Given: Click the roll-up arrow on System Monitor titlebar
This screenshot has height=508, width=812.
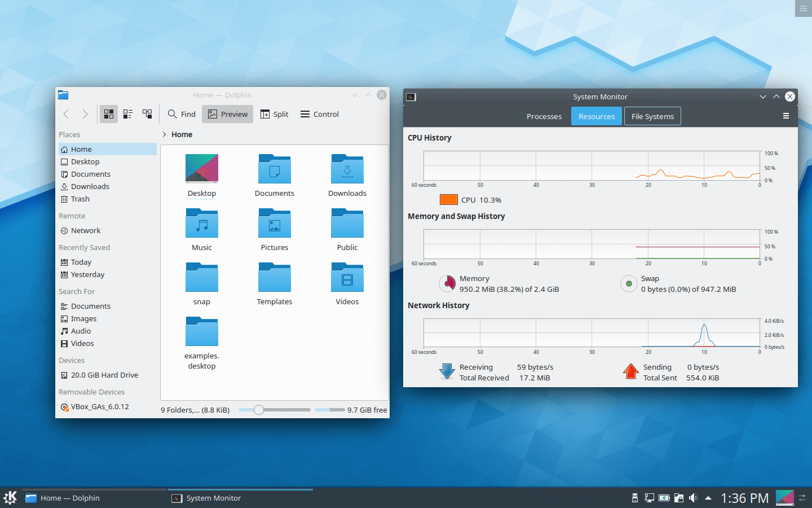Looking at the screenshot, I should [x=776, y=97].
